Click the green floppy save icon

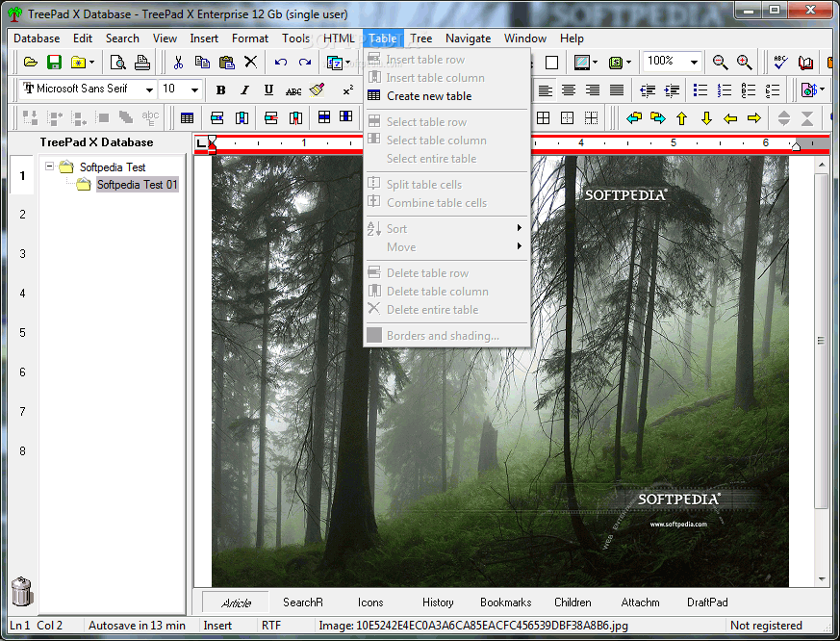[54, 63]
